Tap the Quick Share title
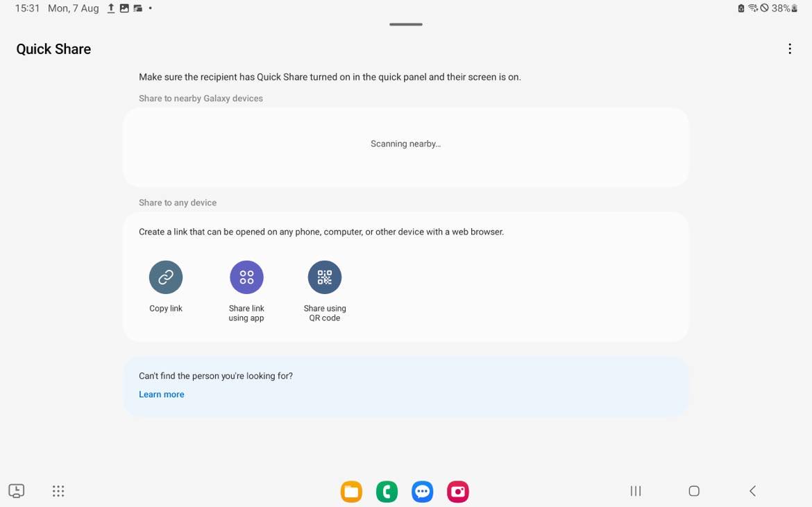 pyautogui.click(x=53, y=49)
